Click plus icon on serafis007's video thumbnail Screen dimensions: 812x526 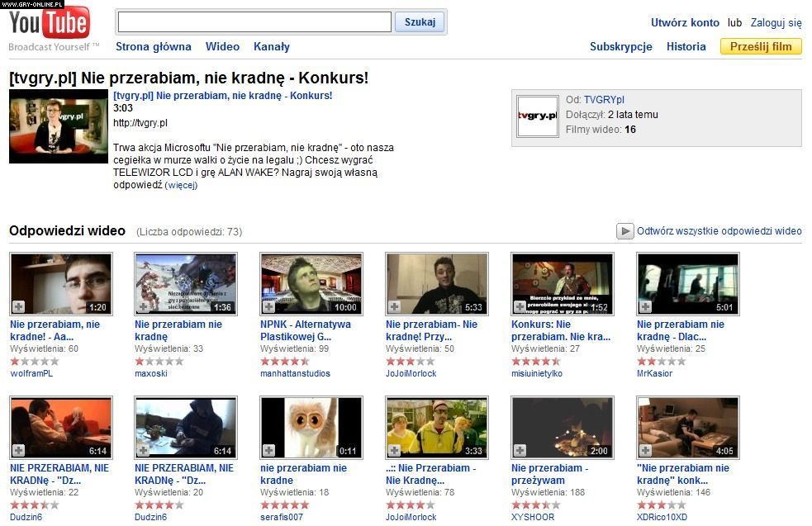[269, 451]
